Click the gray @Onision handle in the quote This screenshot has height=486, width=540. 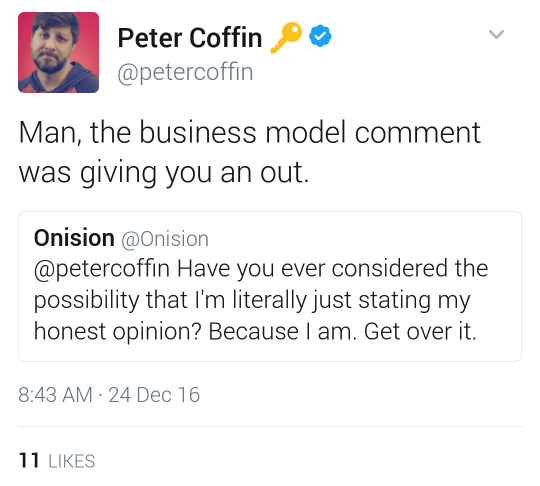tap(165, 239)
